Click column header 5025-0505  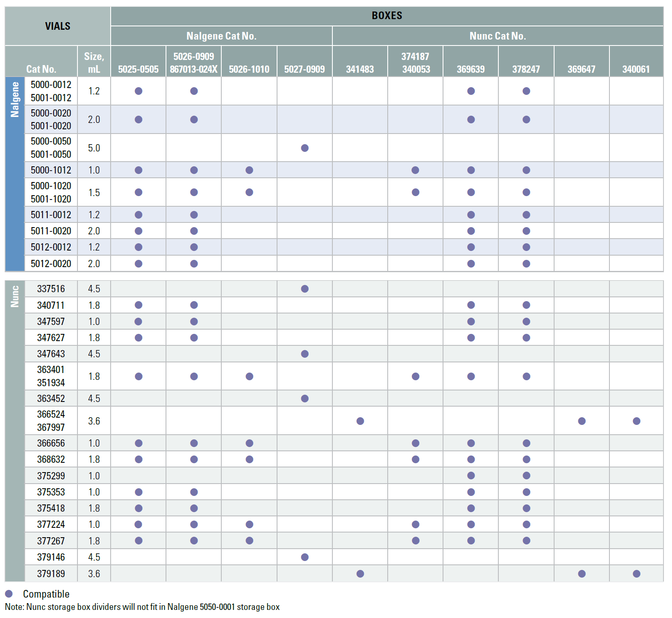(x=138, y=61)
